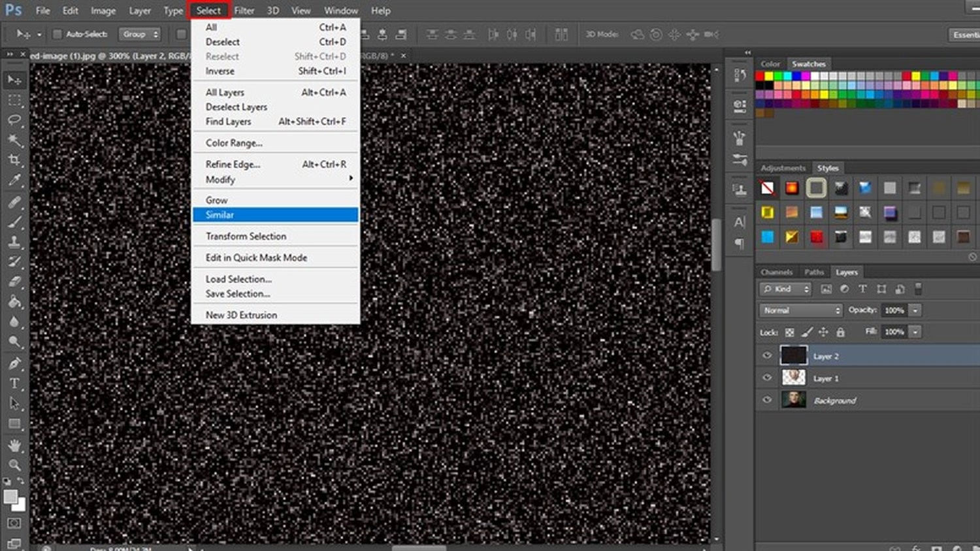Click the lock all icon in Layers

click(x=840, y=332)
